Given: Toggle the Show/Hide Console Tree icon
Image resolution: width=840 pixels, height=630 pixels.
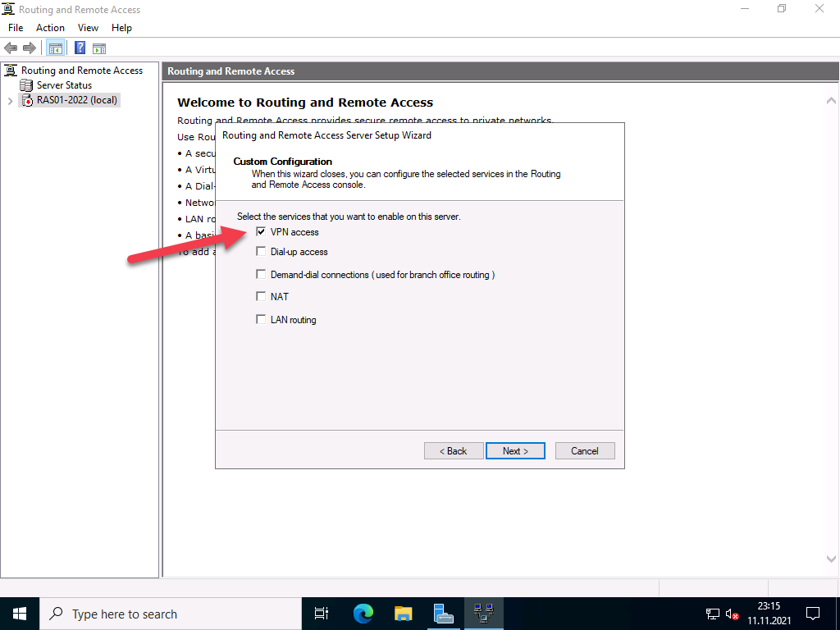Looking at the screenshot, I should point(55,48).
